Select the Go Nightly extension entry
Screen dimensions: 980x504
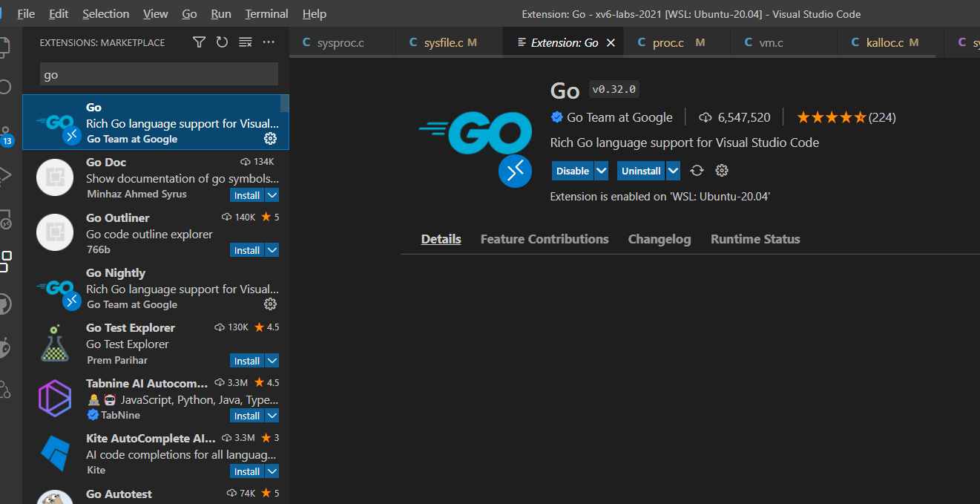[156, 289]
